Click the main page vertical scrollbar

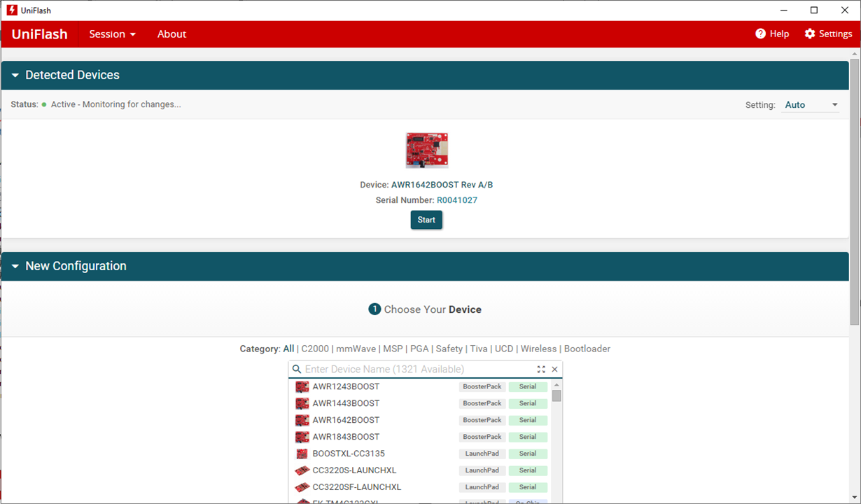(x=855, y=192)
